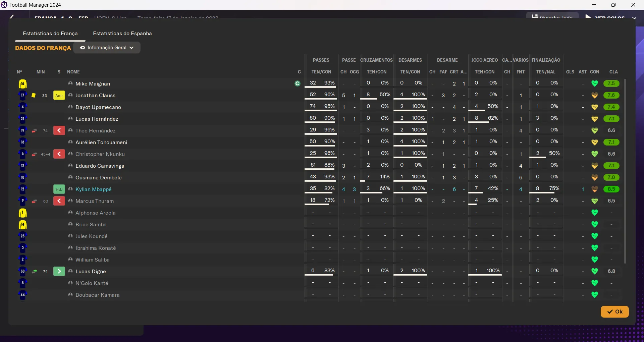This screenshot has height=342, width=644.
Task: Click Mike Maignan's goalkeeper shirt icon
Action: (x=22, y=84)
